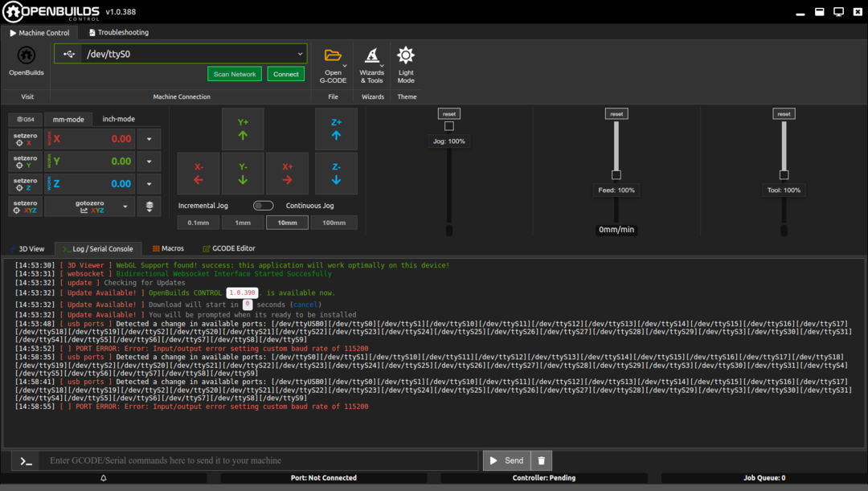The image size is (868, 491).
Task: Open Log / Serial Console tab
Action: coord(98,249)
